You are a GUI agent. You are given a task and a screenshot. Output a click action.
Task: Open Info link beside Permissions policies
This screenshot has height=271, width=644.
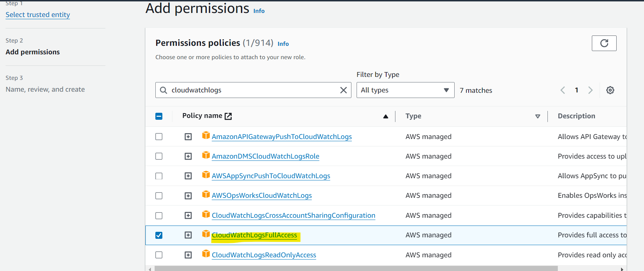coord(283,44)
